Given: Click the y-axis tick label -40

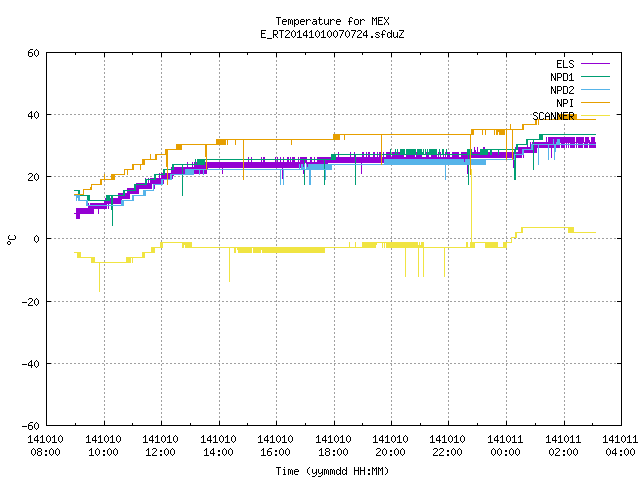Looking at the screenshot, I should 31,364.
